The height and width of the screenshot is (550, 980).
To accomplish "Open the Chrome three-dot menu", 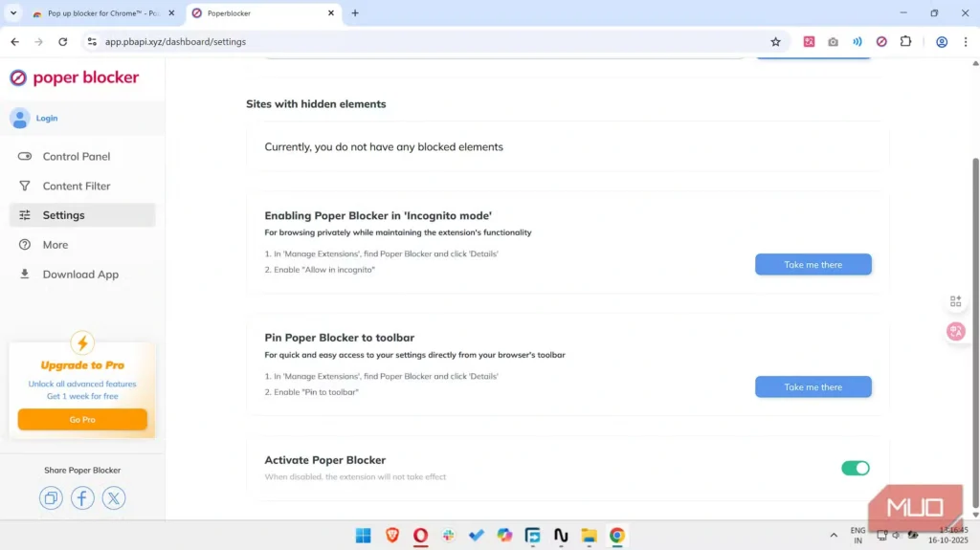I will point(965,42).
